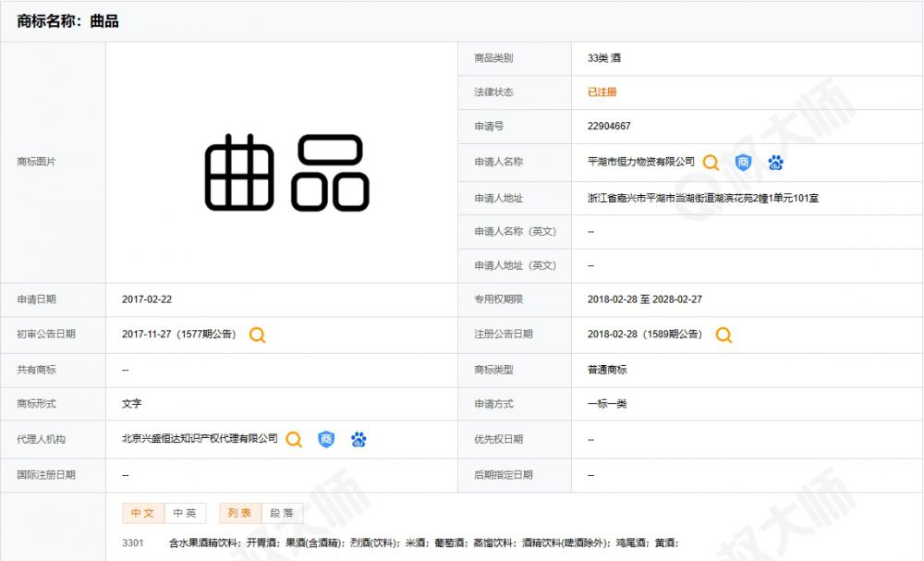Open the blue 商 shield icon beside agency name
Image resolution: width=924 pixels, height=561 pixels.
point(326,439)
